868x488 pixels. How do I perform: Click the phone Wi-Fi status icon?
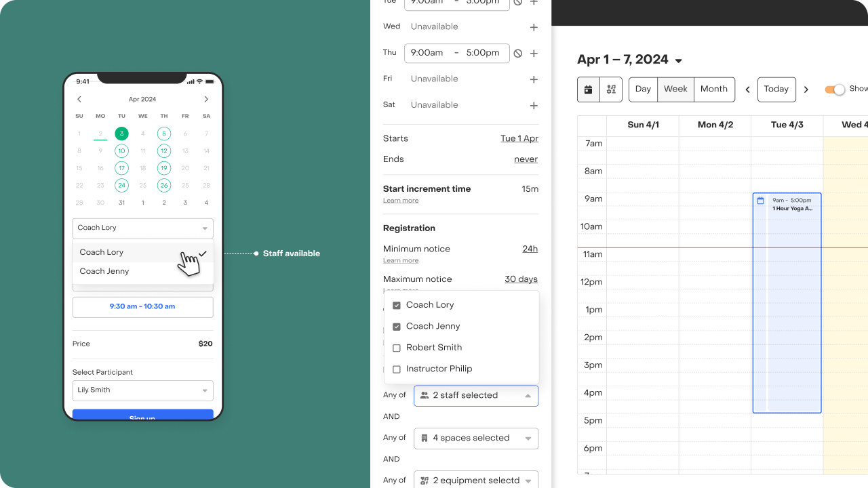[199, 81]
